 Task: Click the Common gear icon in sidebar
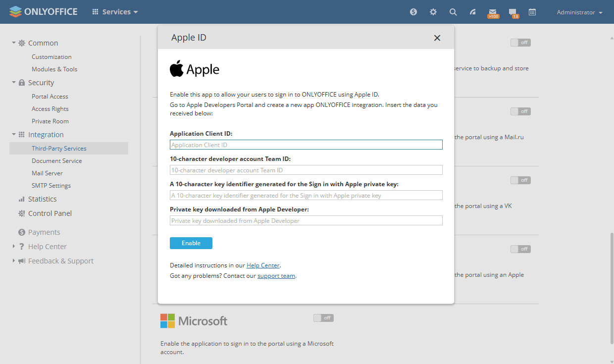[x=22, y=43]
